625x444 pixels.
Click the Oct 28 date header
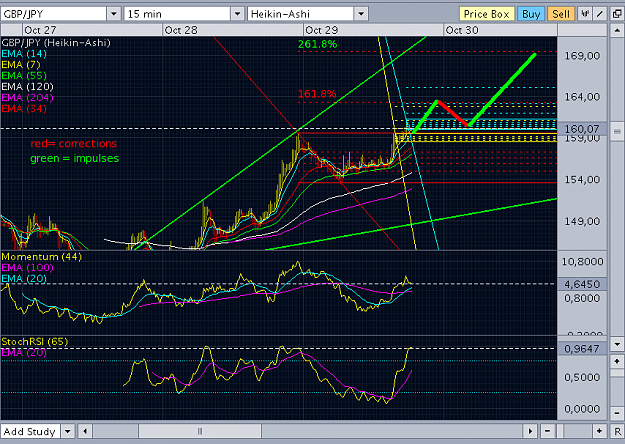pyautogui.click(x=181, y=30)
